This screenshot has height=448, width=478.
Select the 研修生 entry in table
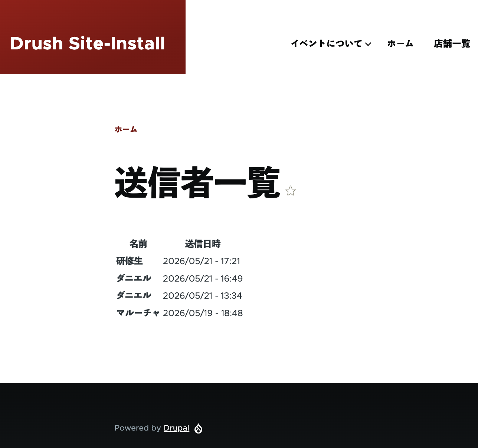[x=130, y=261]
